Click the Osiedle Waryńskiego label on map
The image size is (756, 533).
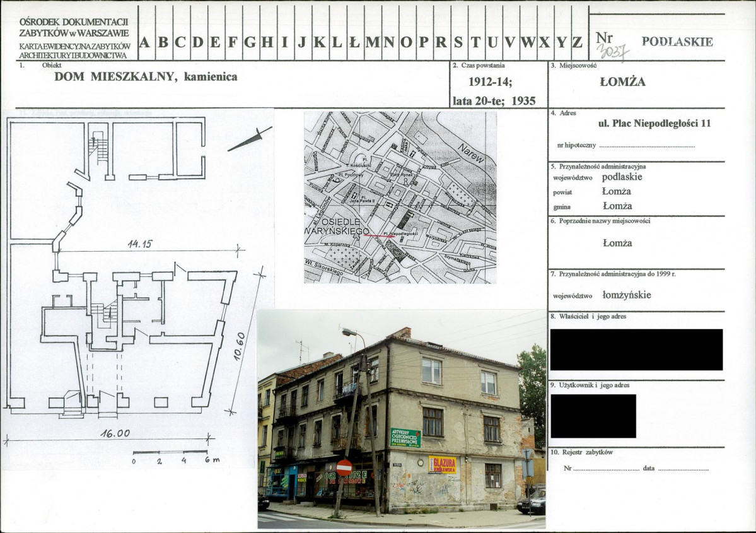336,226
